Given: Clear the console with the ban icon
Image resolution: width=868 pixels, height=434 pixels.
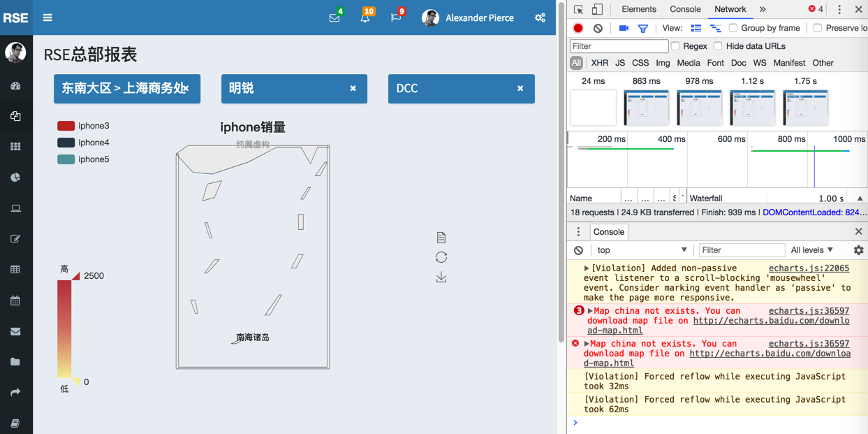Looking at the screenshot, I should 579,250.
